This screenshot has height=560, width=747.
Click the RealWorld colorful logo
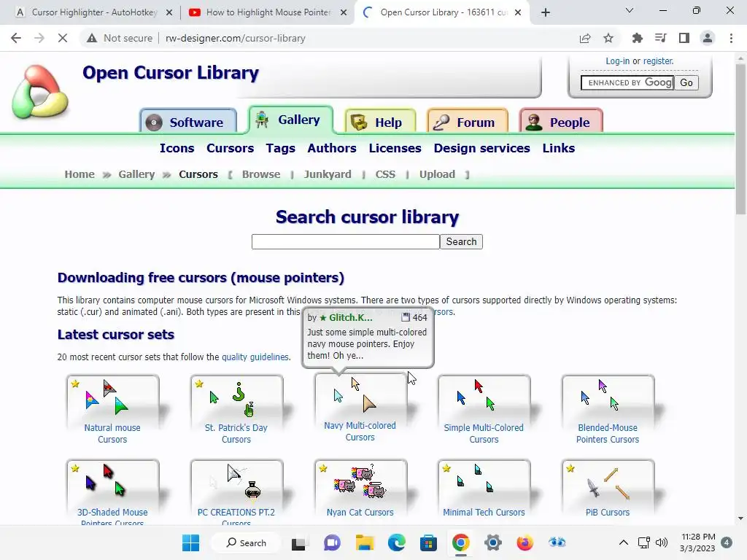[40, 92]
